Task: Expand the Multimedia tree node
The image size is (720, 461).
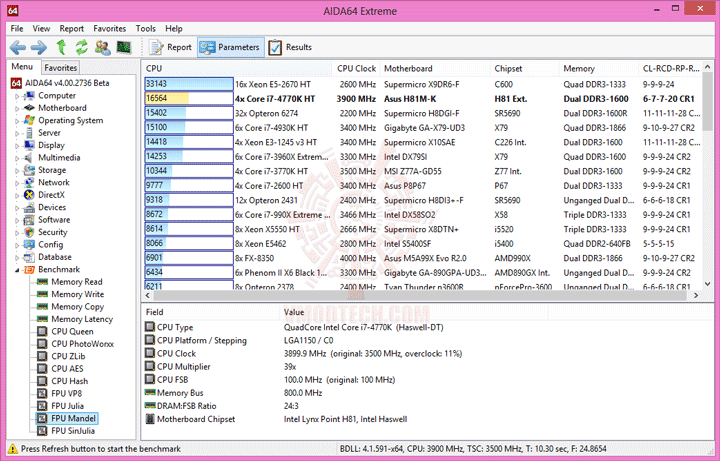Action: 17,158
